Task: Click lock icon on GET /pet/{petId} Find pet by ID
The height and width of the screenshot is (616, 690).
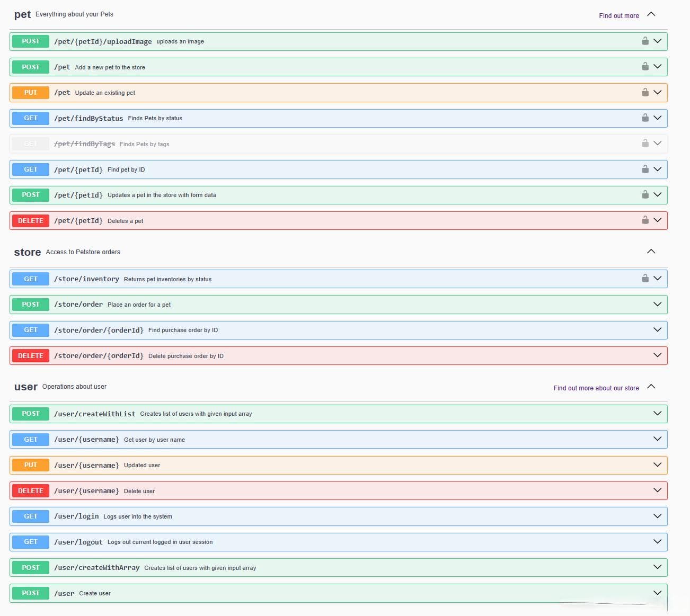Action: 645,169
